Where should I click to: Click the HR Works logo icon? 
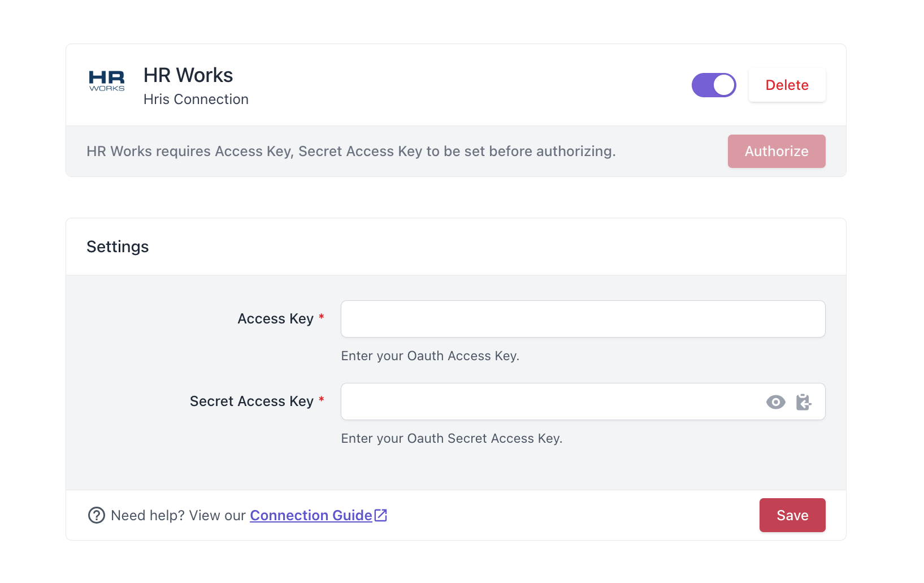tap(107, 81)
